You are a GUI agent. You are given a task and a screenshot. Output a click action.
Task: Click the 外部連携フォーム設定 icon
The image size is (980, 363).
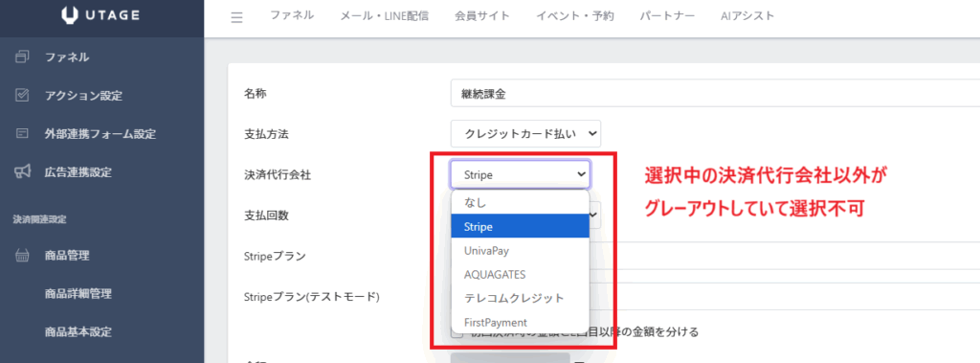(22, 134)
